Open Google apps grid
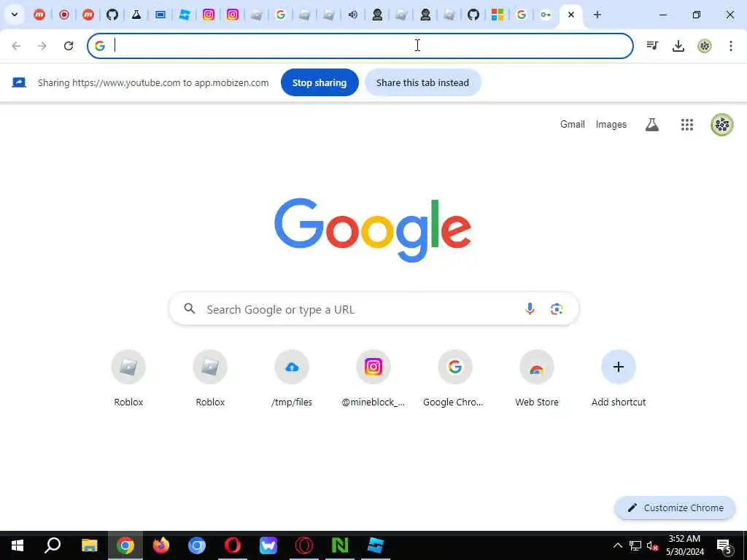The height and width of the screenshot is (560, 747). point(687,125)
